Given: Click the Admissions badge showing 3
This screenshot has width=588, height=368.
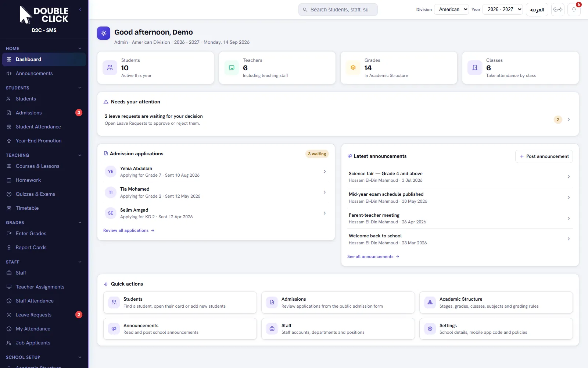Looking at the screenshot, I should pyautogui.click(x=79, y=113).
